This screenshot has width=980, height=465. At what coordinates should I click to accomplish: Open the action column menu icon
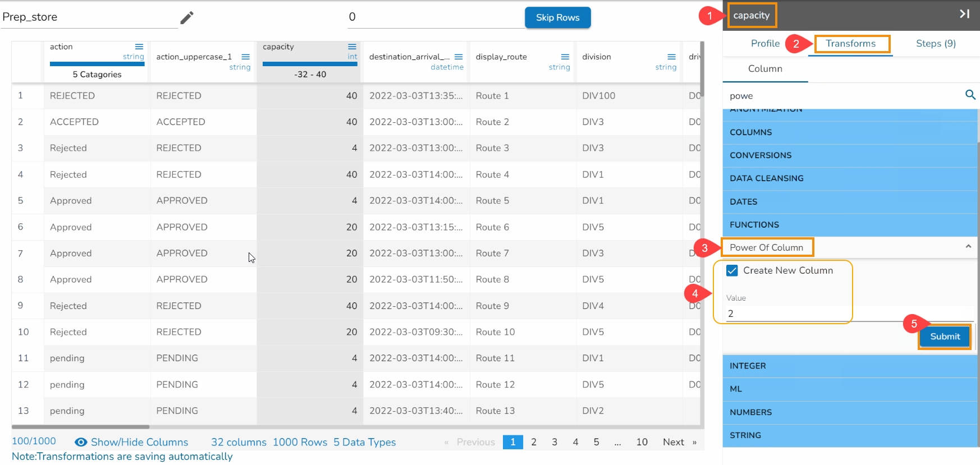coord(139,47)
